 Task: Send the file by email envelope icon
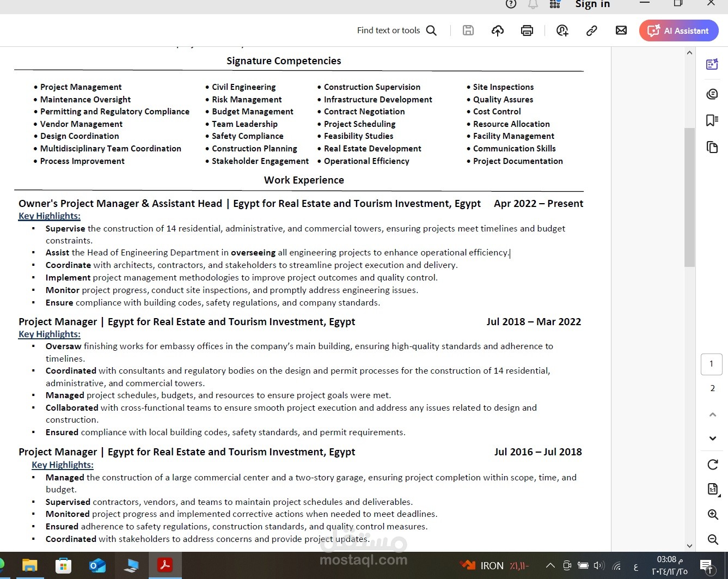tap(621, 31)
